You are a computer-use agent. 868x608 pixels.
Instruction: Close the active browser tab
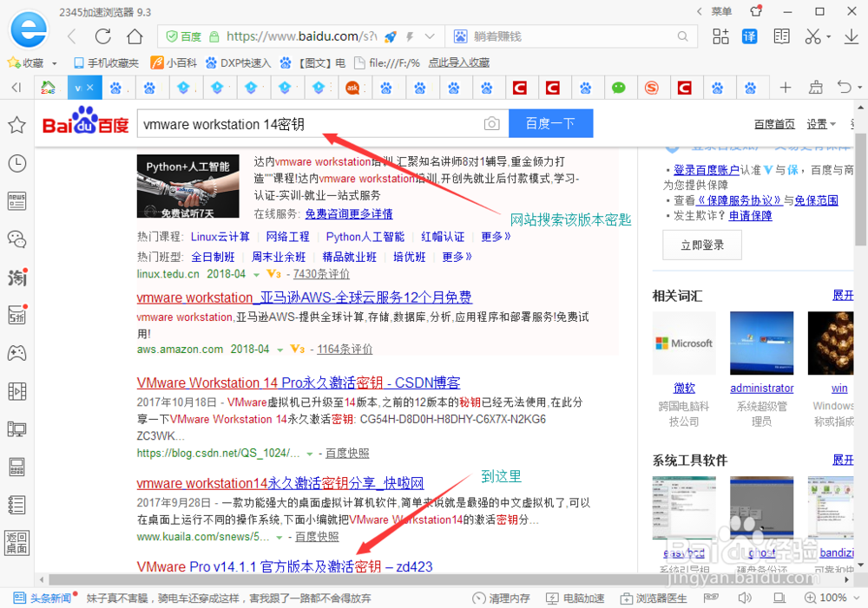[91, 88]
